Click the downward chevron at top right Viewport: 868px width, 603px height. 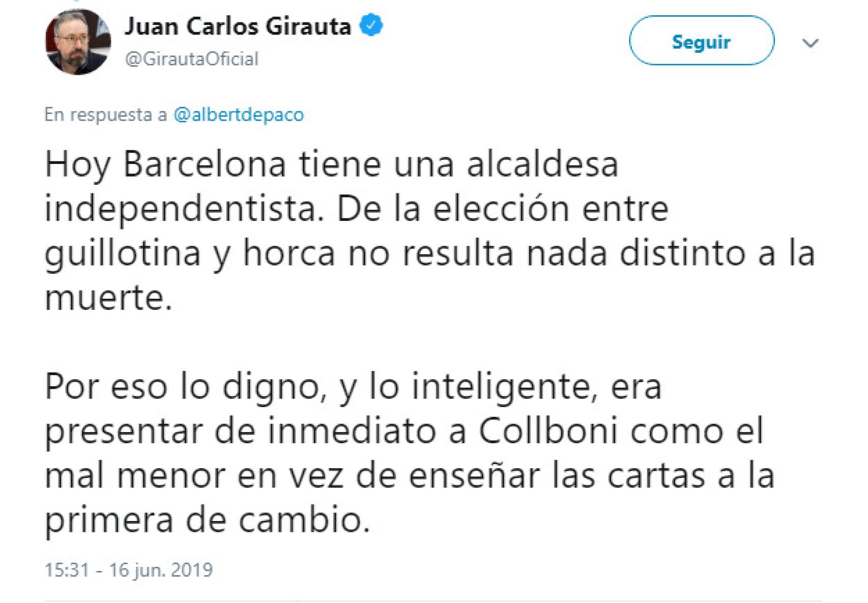(810, 42)
